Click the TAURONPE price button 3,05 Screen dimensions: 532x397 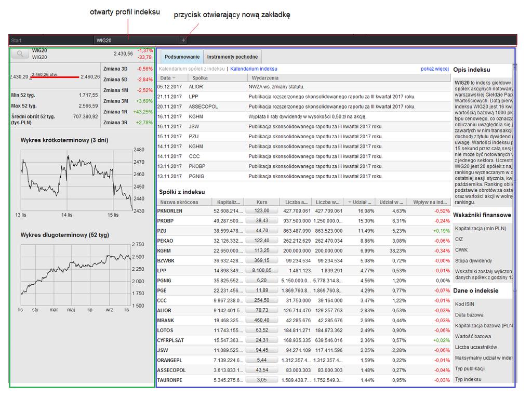click(x=262, y=380)
